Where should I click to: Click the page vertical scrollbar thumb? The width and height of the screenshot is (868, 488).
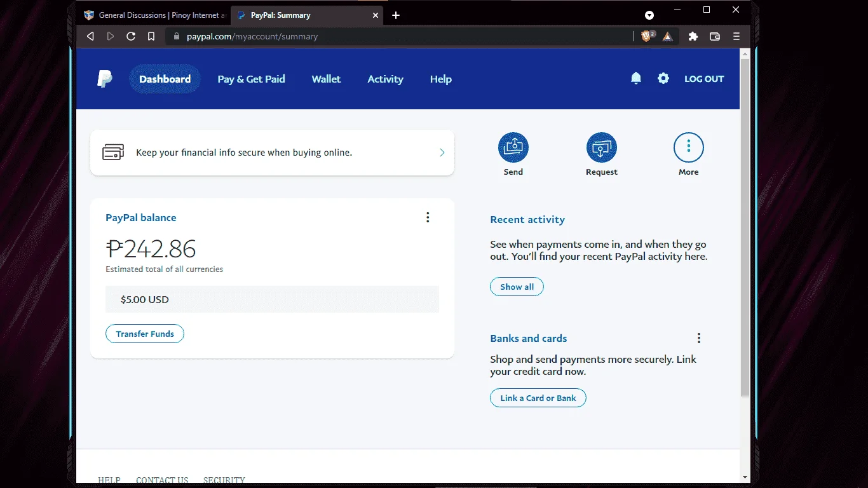745,229
